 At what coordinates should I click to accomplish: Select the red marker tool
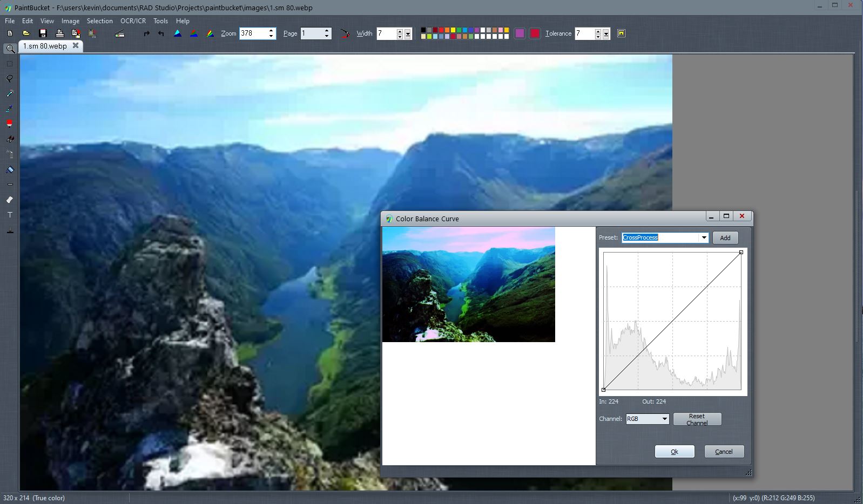10,124
